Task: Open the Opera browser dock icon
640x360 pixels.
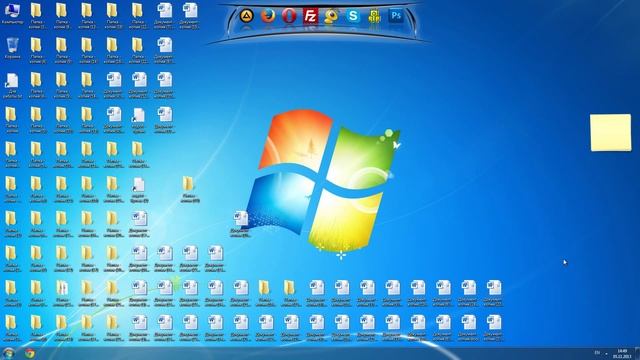Action: (289, 16)
